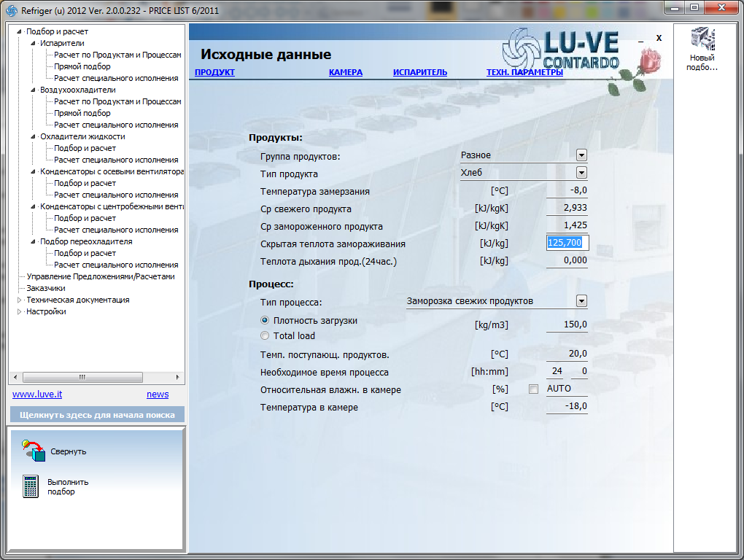Image resolution: width=744 pixels, height=560 pixels.
Task: Collapse the Подбор переохладителя node
Action: tap(34, 242)
